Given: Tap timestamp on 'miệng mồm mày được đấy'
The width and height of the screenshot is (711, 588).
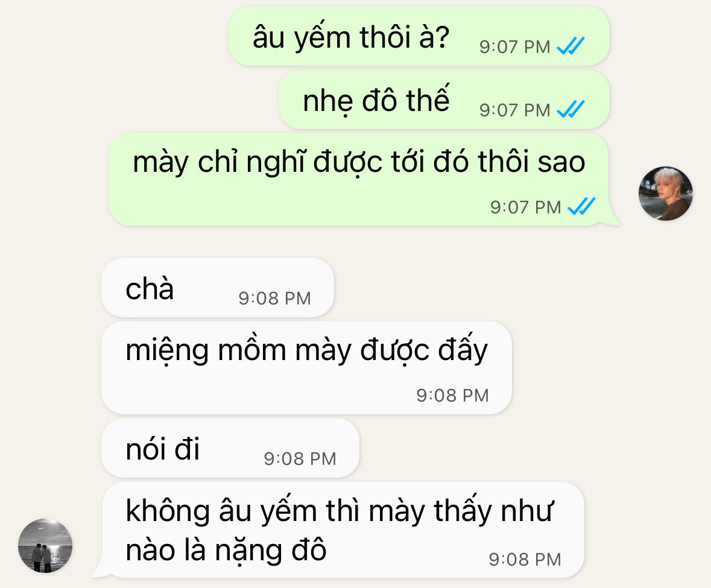Looking at the screenshot, I should pos(452,396).
